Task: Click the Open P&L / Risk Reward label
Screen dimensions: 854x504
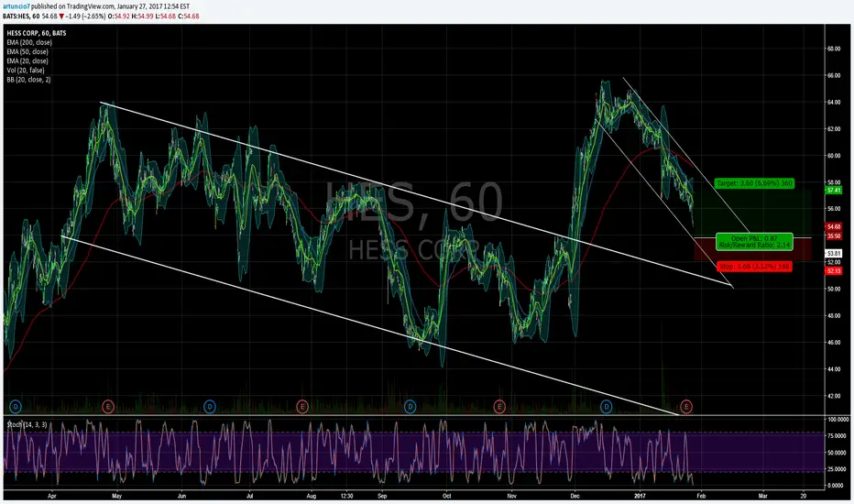Action: (754, 241)
